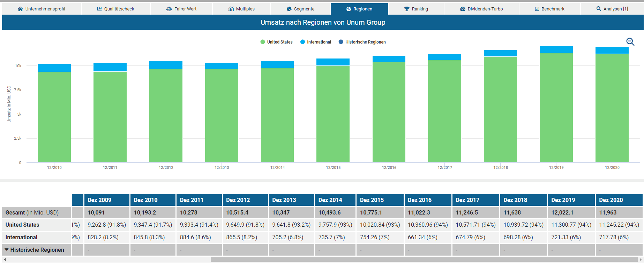Toggle United States series in legend
This screenshot has height=265, width=644.
[277, 42]
